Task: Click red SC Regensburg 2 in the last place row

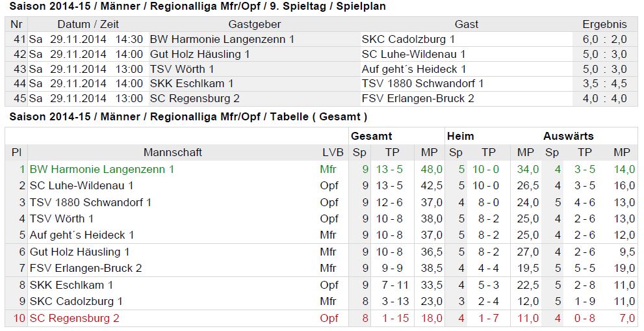Action: tap(74, 318)
